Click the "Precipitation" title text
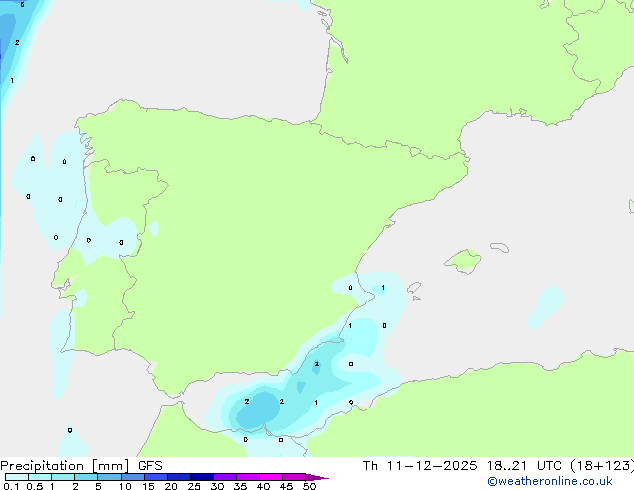Image resolution: width=634 pixels, height=490 pixels. pyautogui.click(x=42, y=466)
